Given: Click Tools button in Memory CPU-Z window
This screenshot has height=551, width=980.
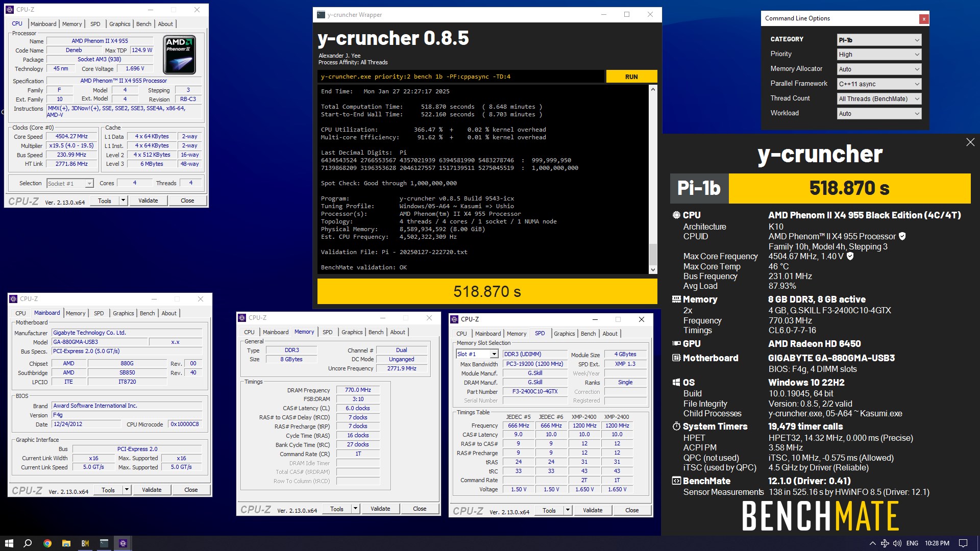Looking at the screenshot, I should pyautogui.click(x=337, y=509).
